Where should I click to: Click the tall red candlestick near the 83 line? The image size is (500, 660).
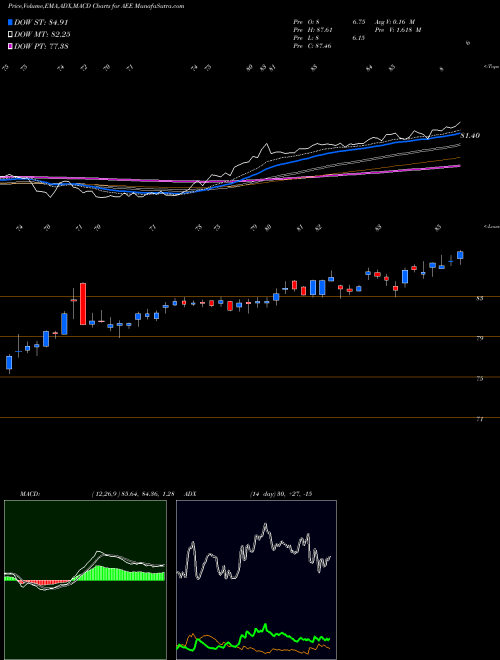[x=83, y=303]
